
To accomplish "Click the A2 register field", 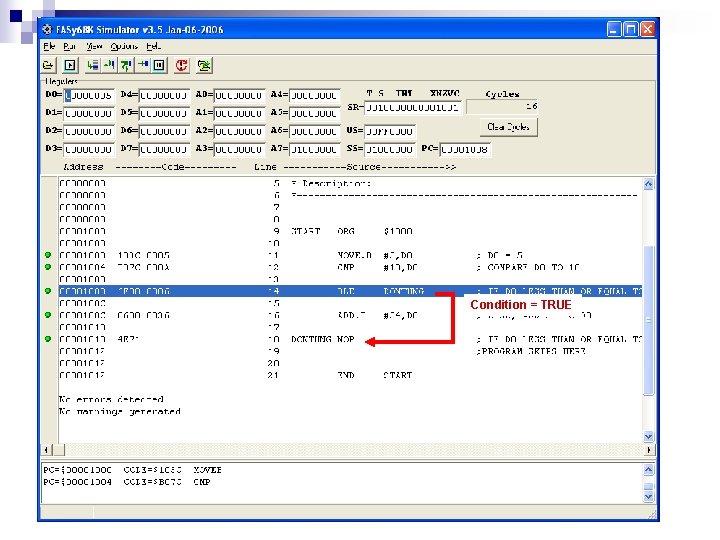I will click(239, 131).
